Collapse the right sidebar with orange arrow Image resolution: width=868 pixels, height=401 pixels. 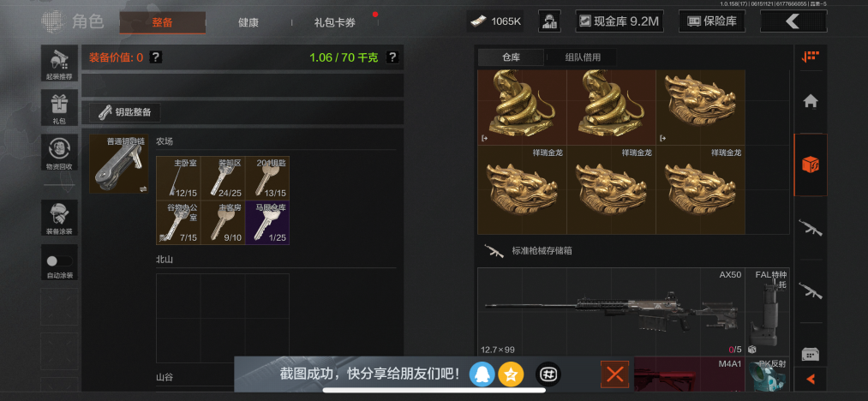coord(811,380)
